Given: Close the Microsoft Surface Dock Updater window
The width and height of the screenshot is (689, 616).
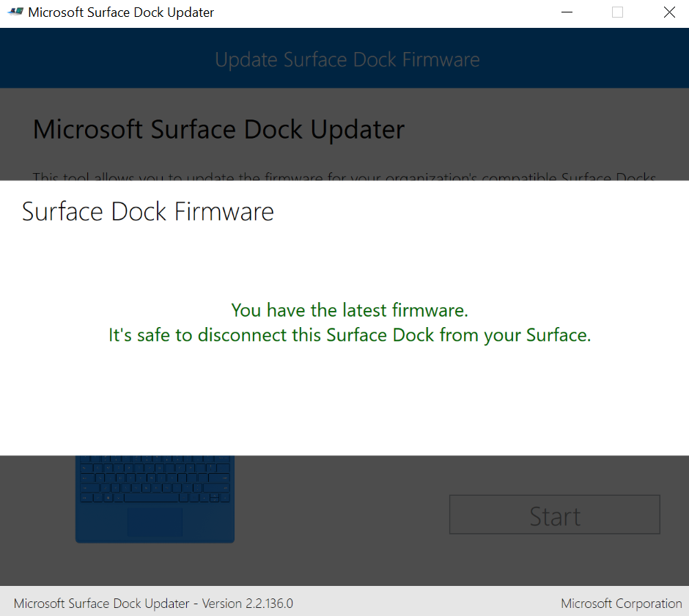Looking at the screenshot, I should tap(669, 12).
